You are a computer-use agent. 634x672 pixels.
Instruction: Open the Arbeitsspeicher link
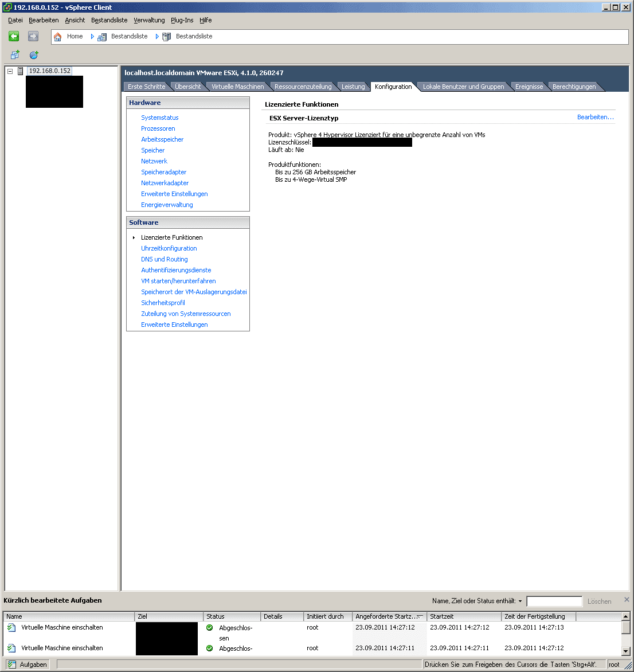162,139
